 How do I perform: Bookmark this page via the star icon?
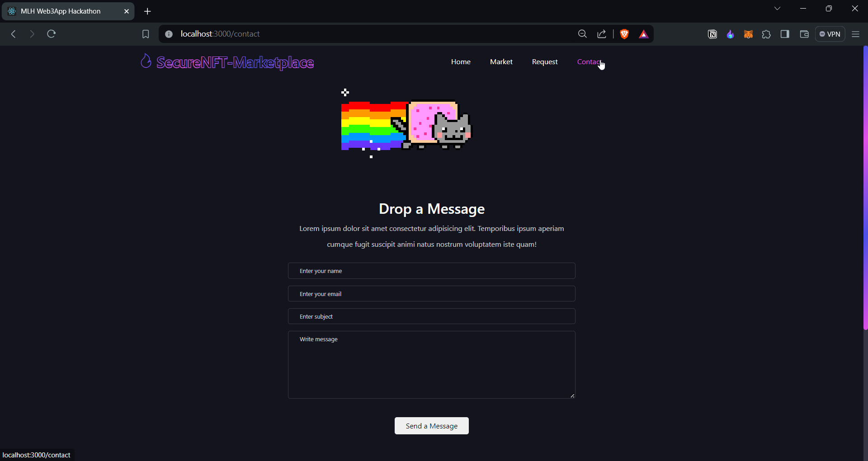point(145,34)
